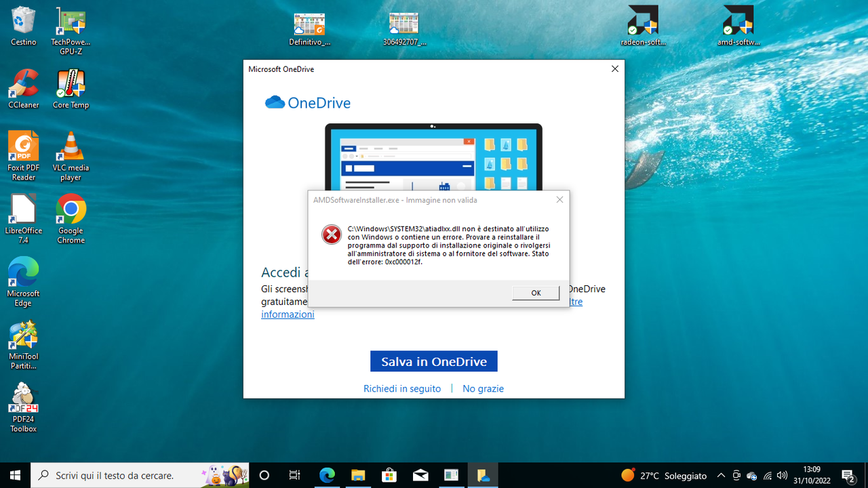
Task: Open File Explorer from taskbar
Action: (358, 475)
